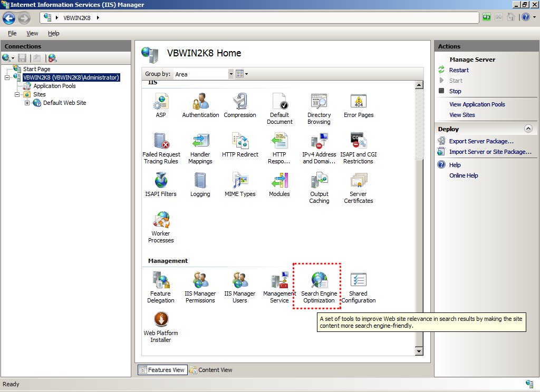Switch to Content View tab
Viewport: 540px width, 392px height.
[211, 370]
